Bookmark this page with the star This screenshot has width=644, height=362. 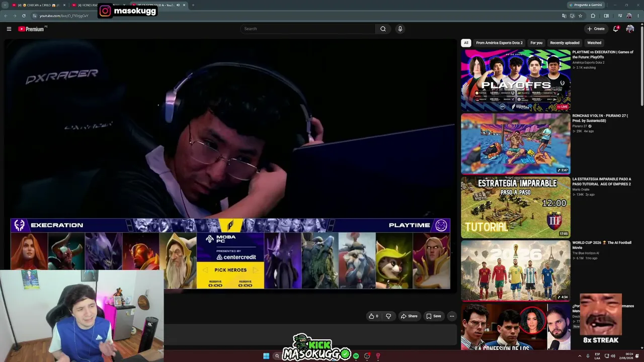[x=580, y=16]
